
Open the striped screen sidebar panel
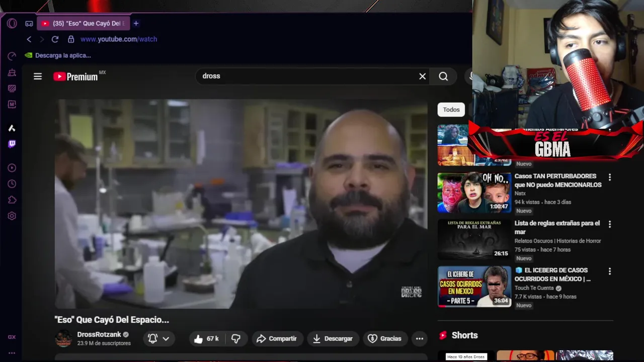[x=12, y=88]
